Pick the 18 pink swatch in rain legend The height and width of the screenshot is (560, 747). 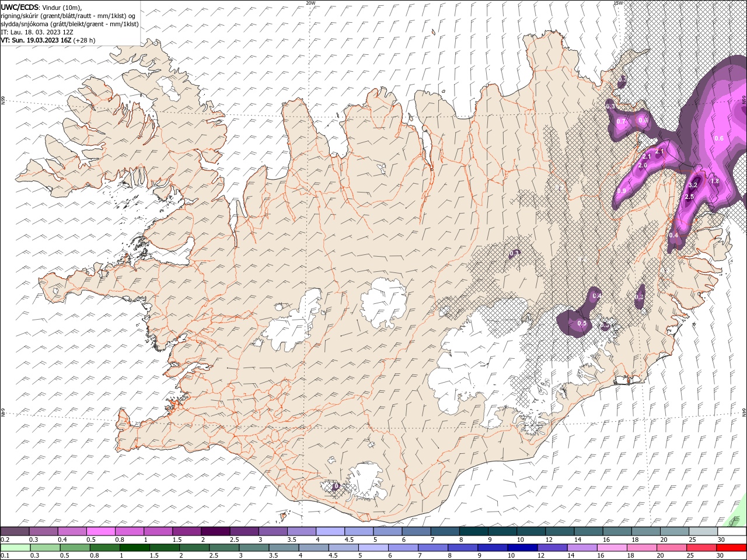[642, 548]
